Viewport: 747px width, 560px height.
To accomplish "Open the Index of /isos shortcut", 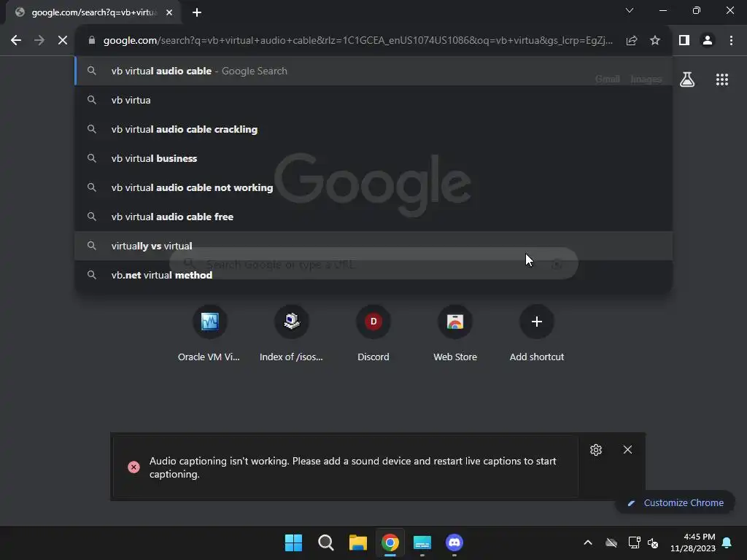I will point(291,333).
